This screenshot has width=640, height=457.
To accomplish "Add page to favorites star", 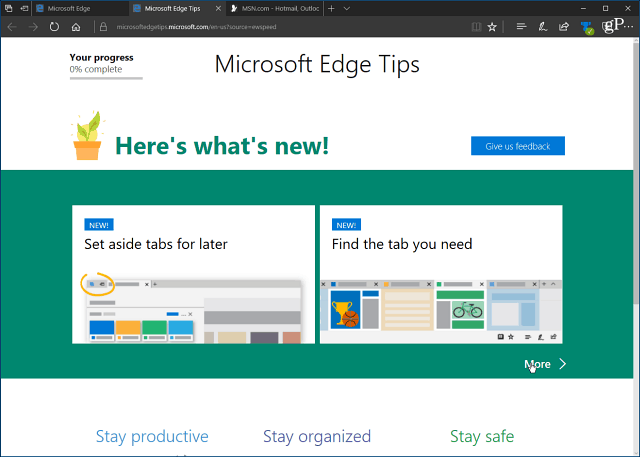I will click(492, 27).
